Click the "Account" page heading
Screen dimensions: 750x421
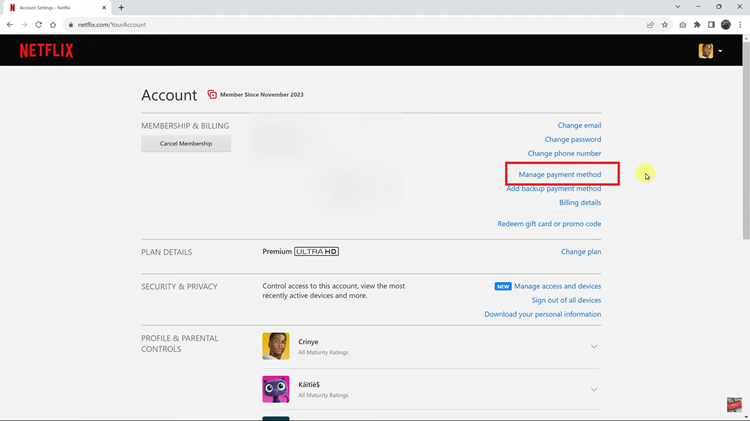(169, 95)
